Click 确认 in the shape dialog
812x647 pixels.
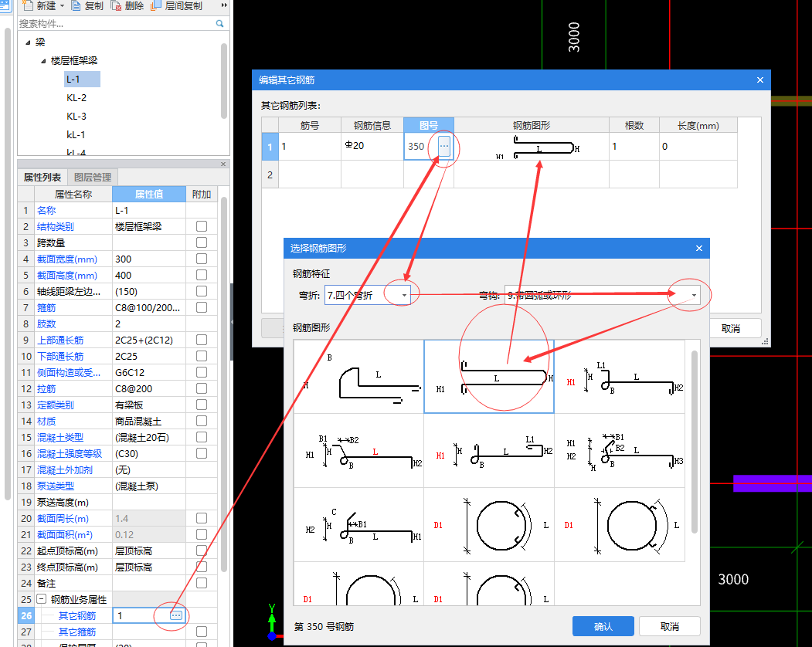tap(603, 626)
